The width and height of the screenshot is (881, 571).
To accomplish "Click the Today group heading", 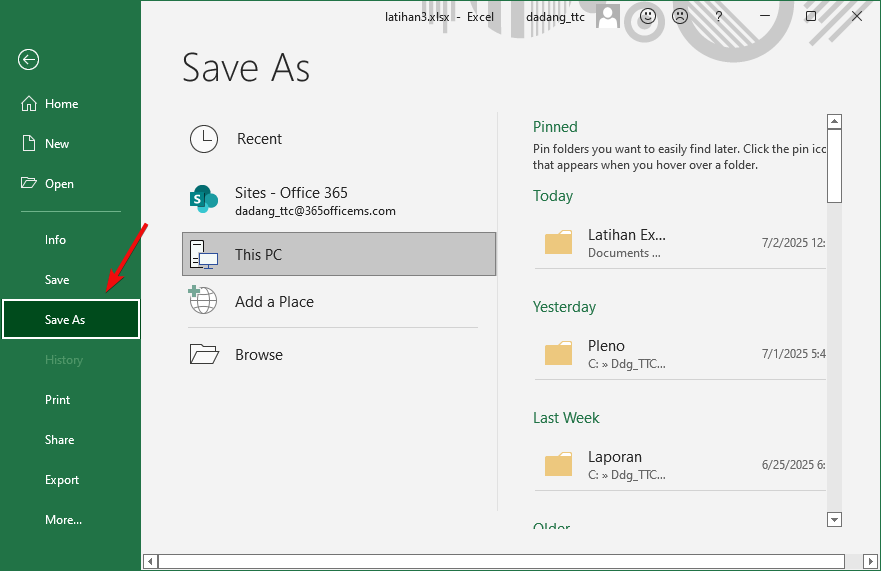I will pyautogui.click(x=553, y=196).
